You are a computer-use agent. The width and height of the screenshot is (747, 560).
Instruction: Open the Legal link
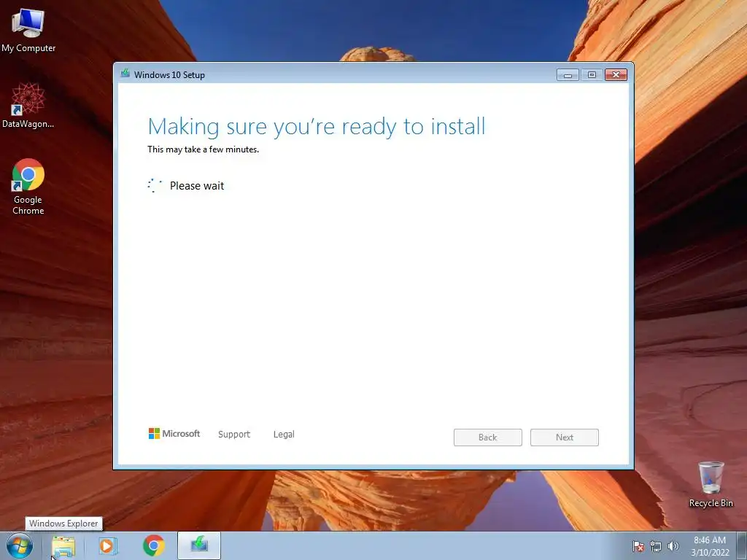coord(284,435)
